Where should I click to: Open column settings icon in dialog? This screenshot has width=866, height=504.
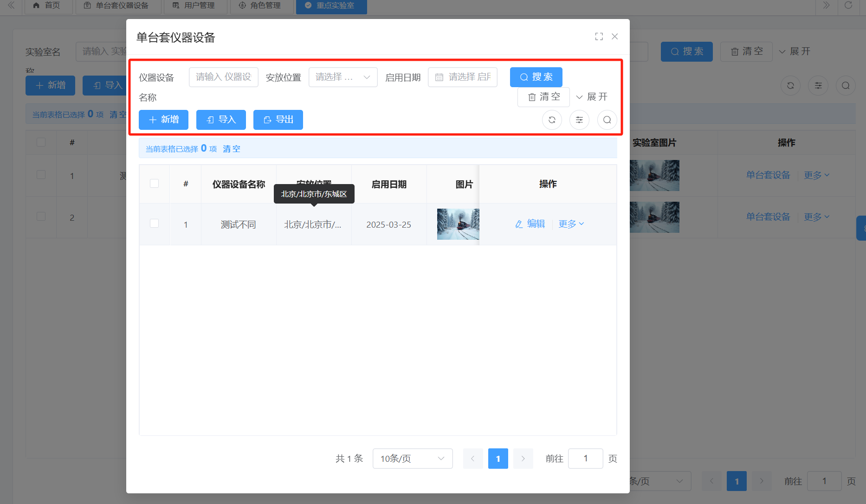[579, 120]
